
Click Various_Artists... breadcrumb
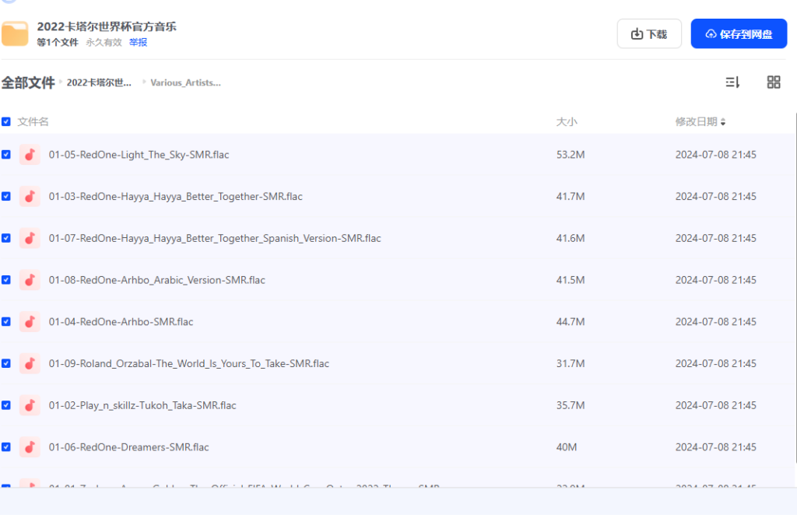185,82
